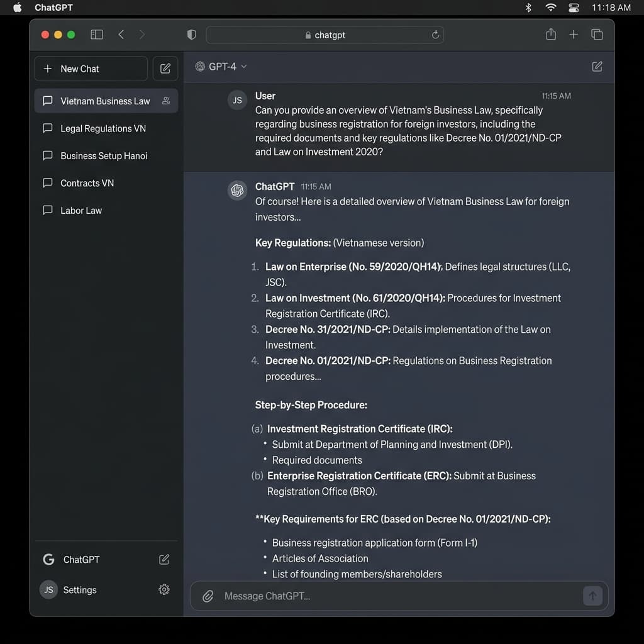Click 'Decree No. 31/2021/ND-CP:' text
Viewport: 644px width, 644px height.
pyautogui.click(x=328, y=330)
